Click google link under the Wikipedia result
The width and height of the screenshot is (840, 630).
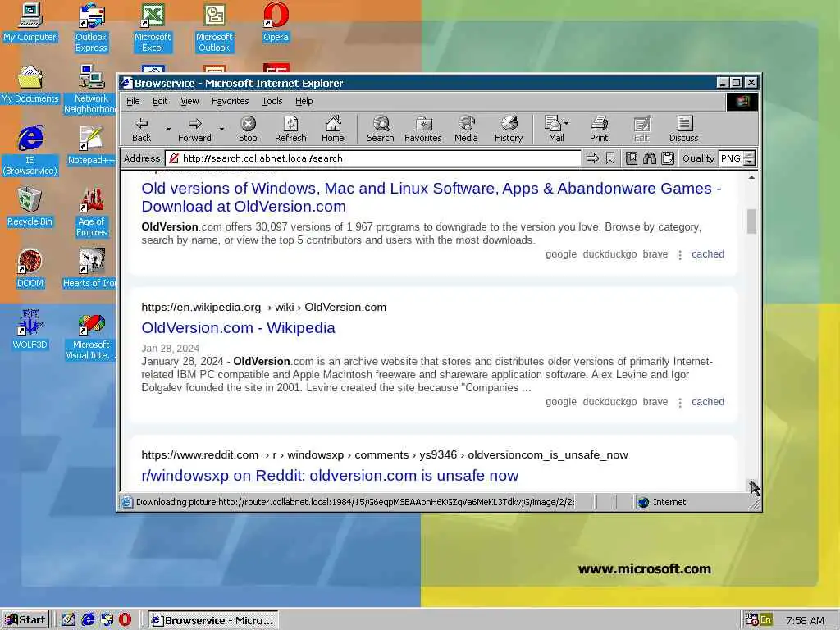[561, 402]
